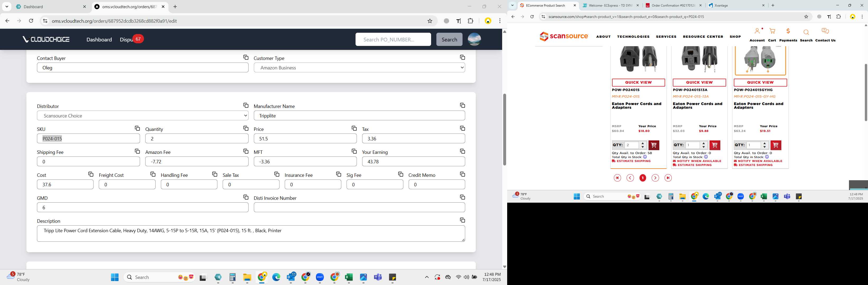Copy the Credit Memo value
This screenshot has height=285, width=868.
462,174
